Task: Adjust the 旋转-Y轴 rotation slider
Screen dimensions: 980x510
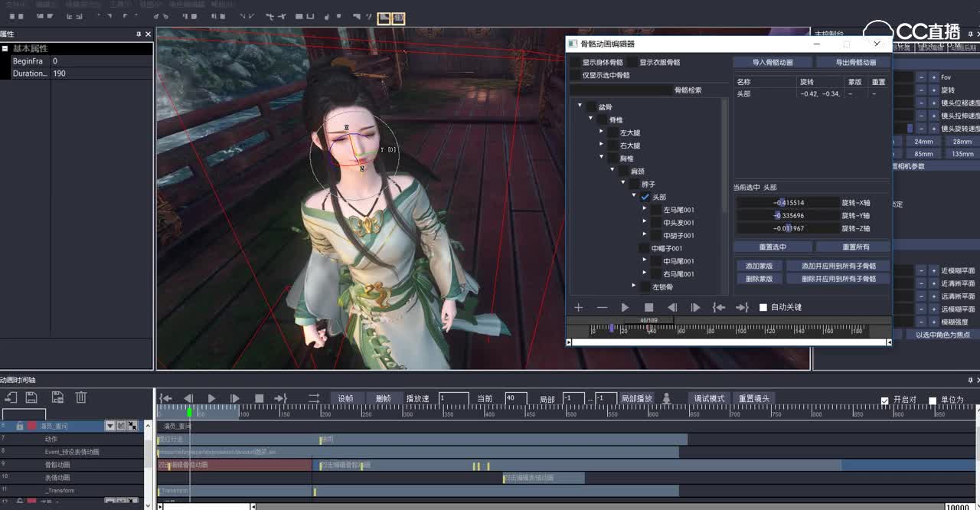Action: click(x=788, y=216)
